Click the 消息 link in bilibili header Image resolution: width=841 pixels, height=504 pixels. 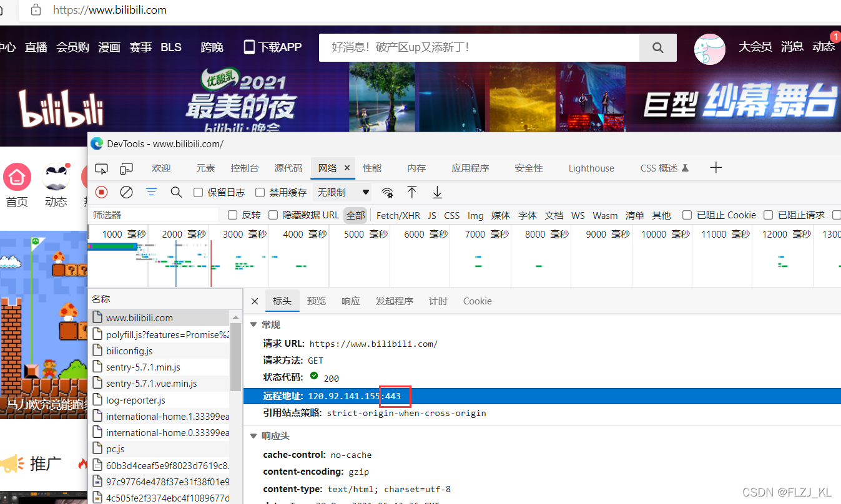(792, 47)
